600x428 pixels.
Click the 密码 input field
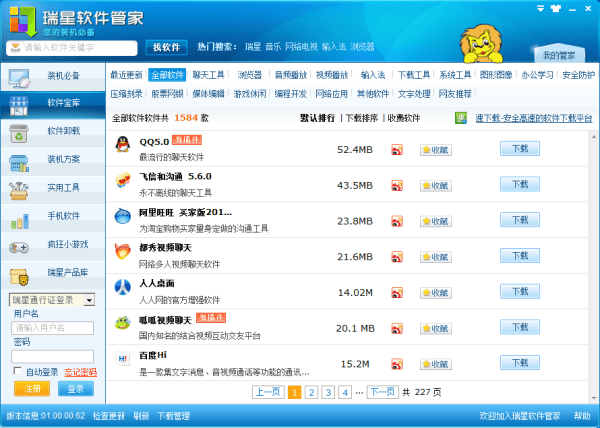click(x=52, y=356)
